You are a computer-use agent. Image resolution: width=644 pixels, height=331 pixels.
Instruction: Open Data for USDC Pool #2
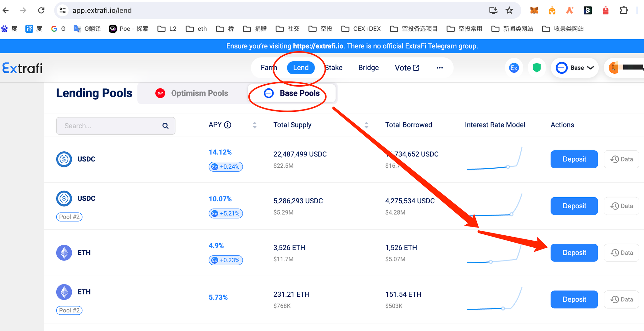pos(621,206)
